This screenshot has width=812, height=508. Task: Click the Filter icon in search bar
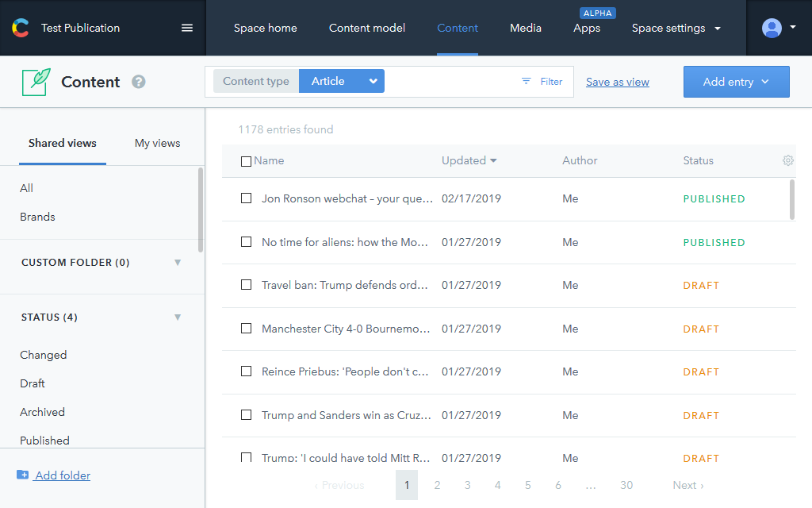(527, 82)
